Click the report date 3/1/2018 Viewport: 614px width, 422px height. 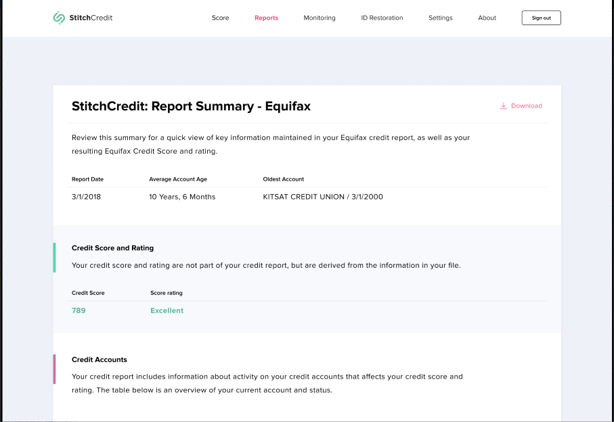point(86,197)
